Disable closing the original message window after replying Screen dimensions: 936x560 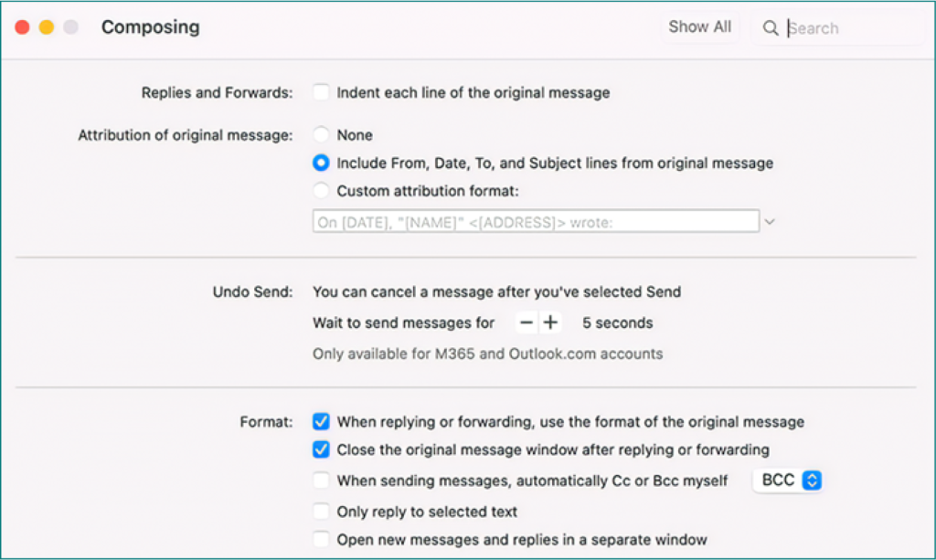(x=321, y=449)
